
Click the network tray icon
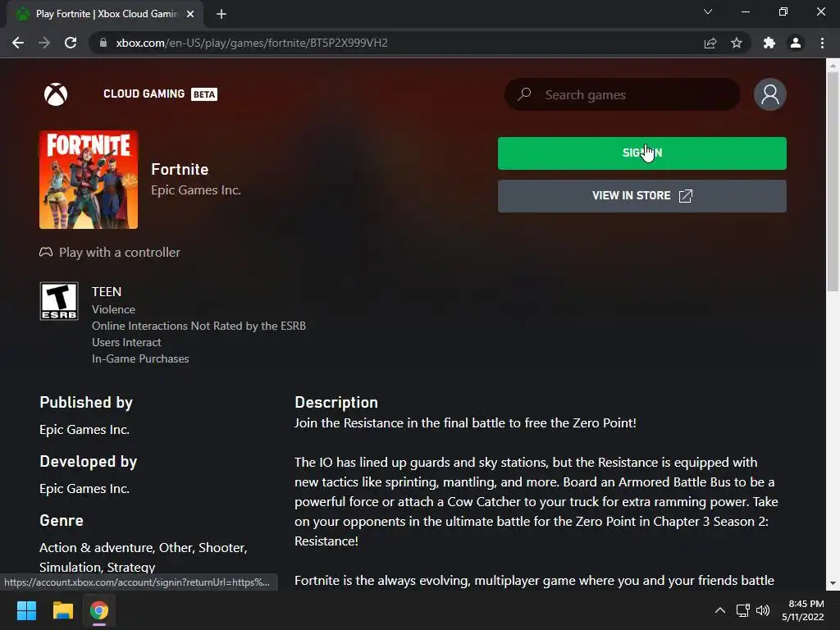742,610
